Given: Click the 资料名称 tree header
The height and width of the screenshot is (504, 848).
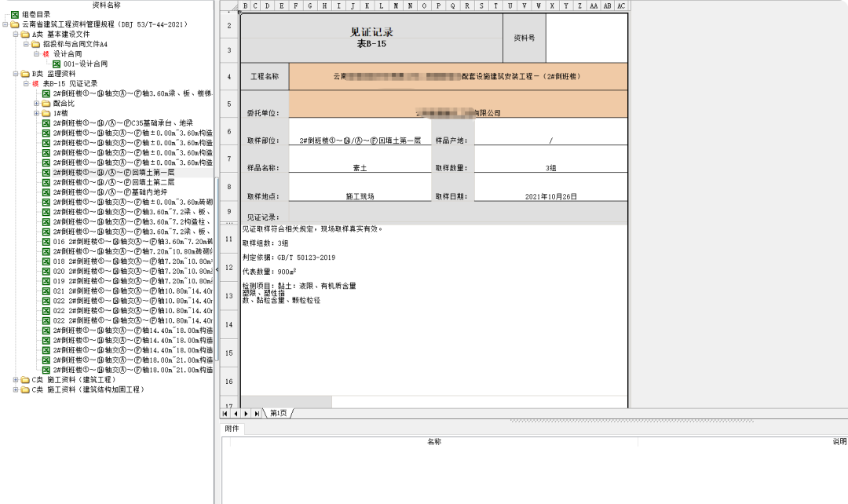Looking at the screenshot, I should coord(107,5).
